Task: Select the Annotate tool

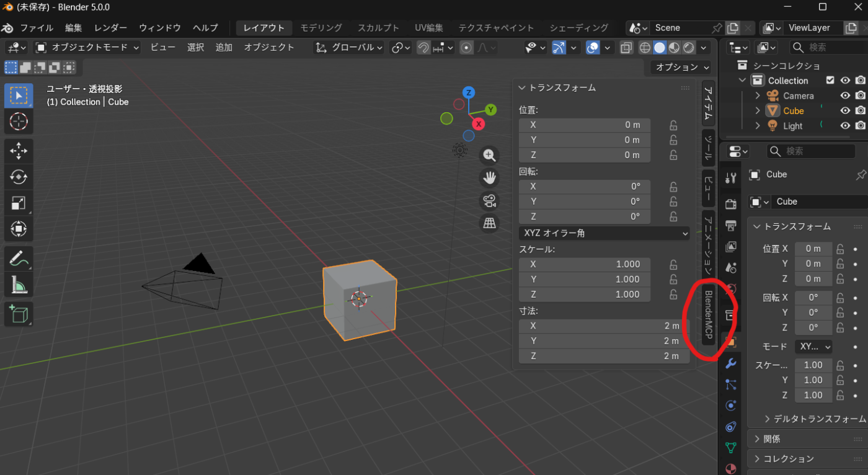Action: click(19, 259)
